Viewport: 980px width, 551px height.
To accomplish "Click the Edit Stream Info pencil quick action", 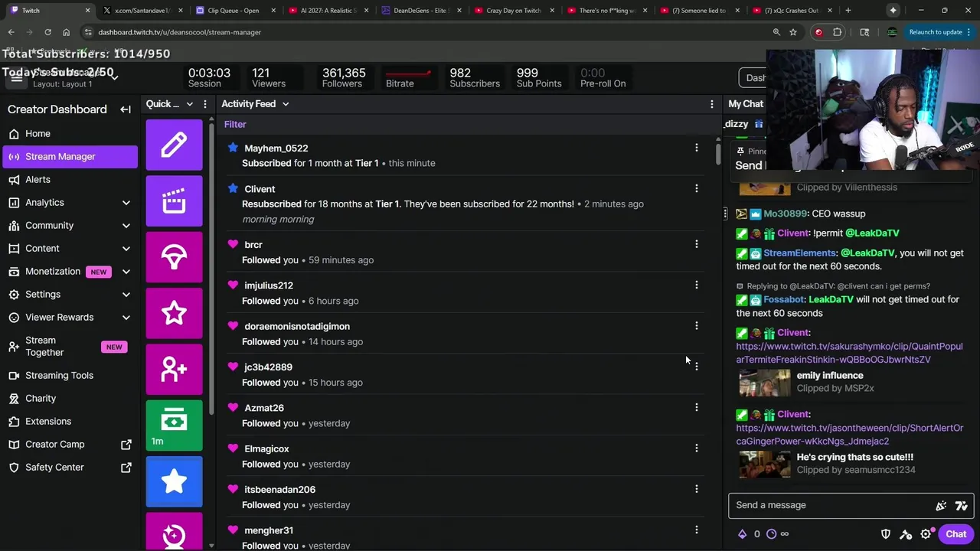I will 175,145.
